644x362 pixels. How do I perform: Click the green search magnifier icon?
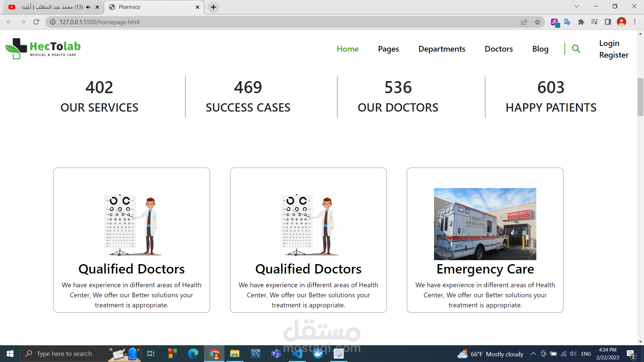click(576, 49)
